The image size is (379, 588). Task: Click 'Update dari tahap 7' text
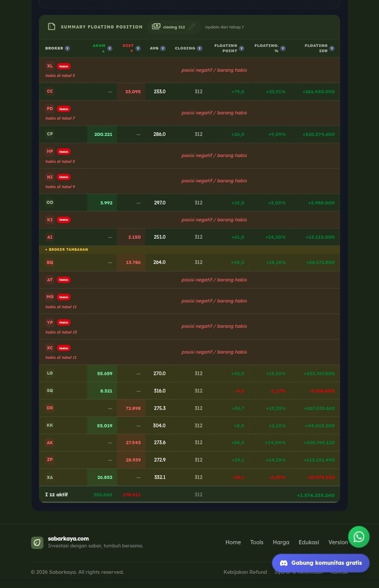[224, 27]
